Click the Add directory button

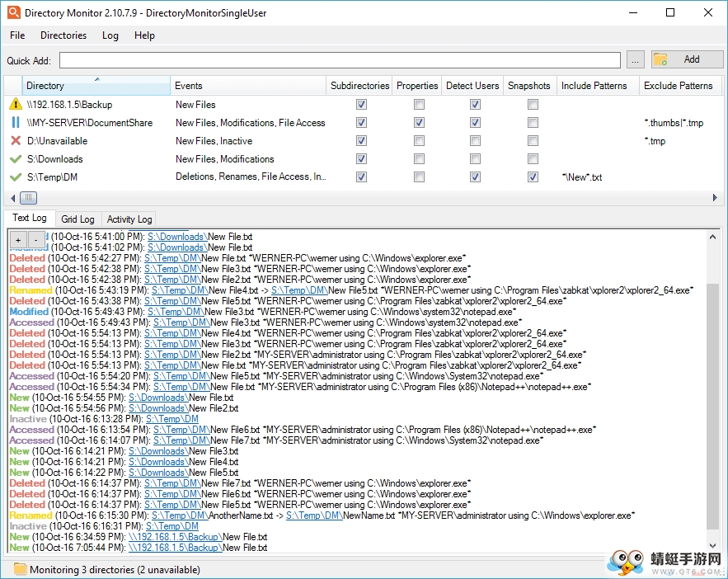click(687, 59)
